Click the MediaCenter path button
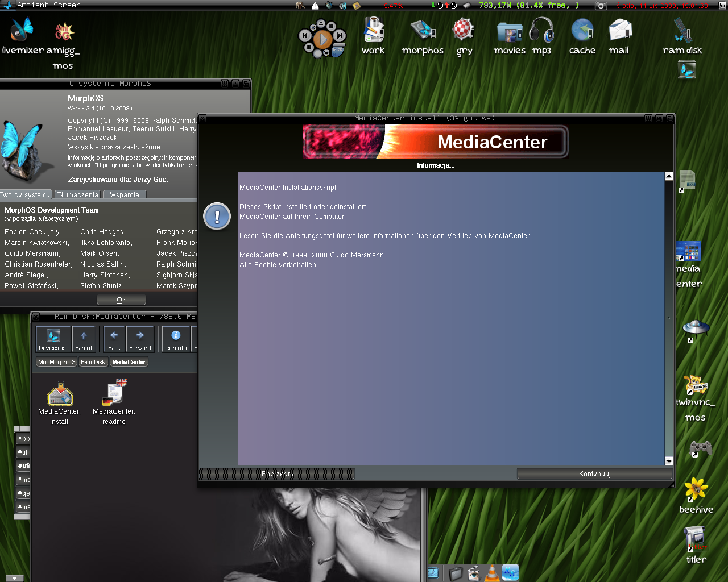The image size is (728, 582). [129, 362]
